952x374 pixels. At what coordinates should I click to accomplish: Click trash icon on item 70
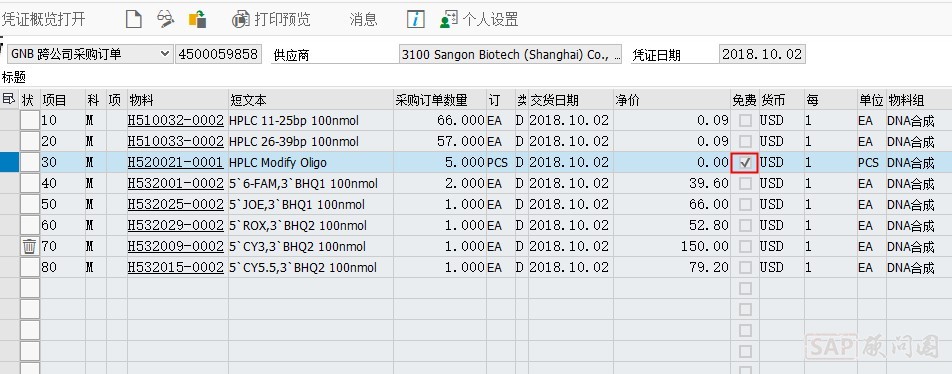(x=29, y=246)
